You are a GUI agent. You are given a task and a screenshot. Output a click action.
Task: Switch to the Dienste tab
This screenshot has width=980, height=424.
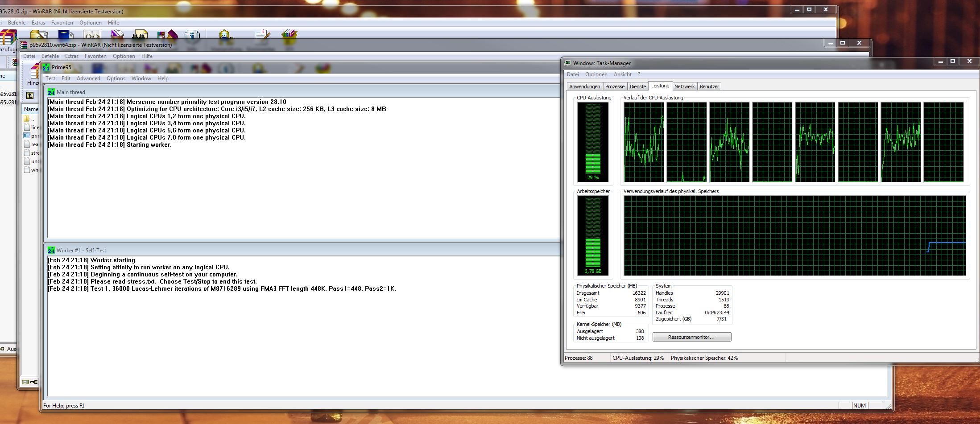pos(638,86)
